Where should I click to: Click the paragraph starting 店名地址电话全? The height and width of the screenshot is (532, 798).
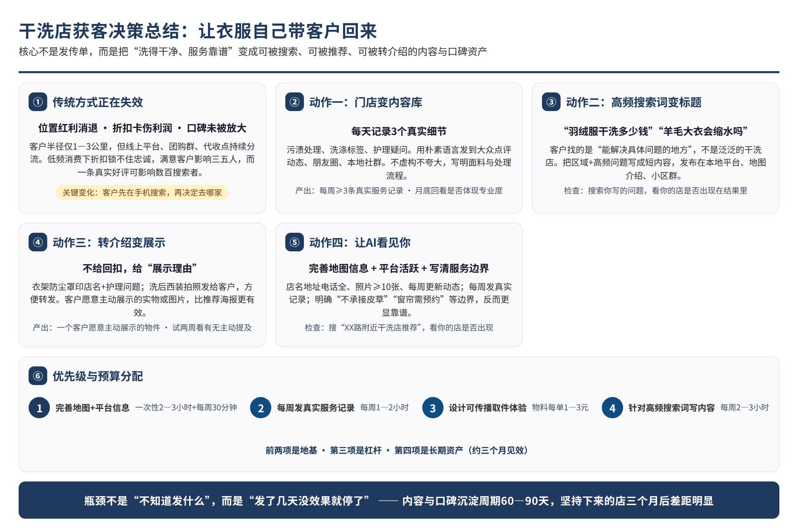click(399, 300)
